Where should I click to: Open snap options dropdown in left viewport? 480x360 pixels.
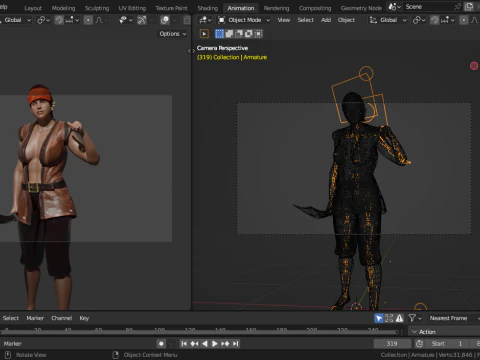coord(72,20)
